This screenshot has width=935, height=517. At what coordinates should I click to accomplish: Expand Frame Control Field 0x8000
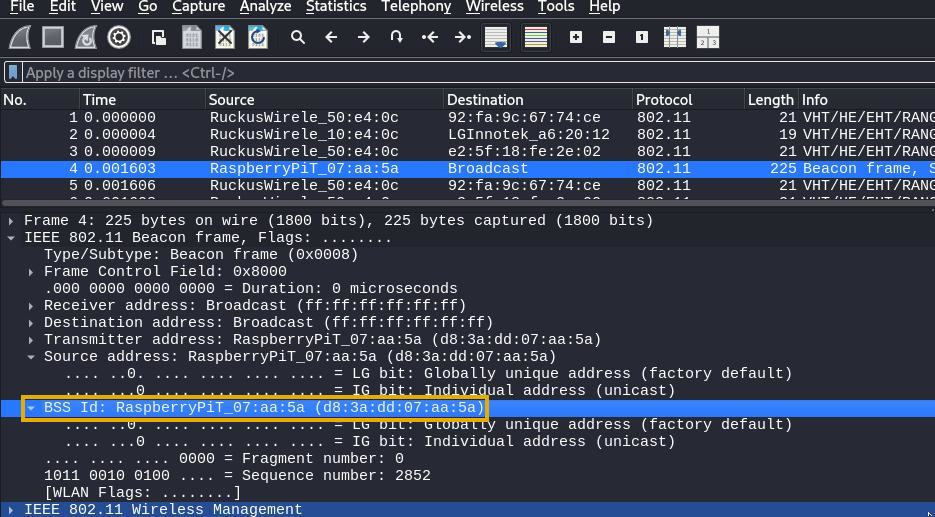tap(31, 272)
